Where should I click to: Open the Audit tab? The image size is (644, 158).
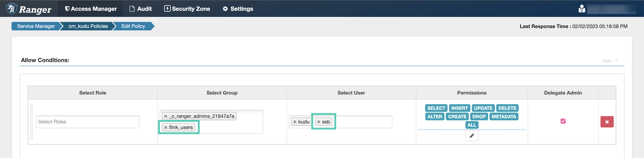click(140, 9)
